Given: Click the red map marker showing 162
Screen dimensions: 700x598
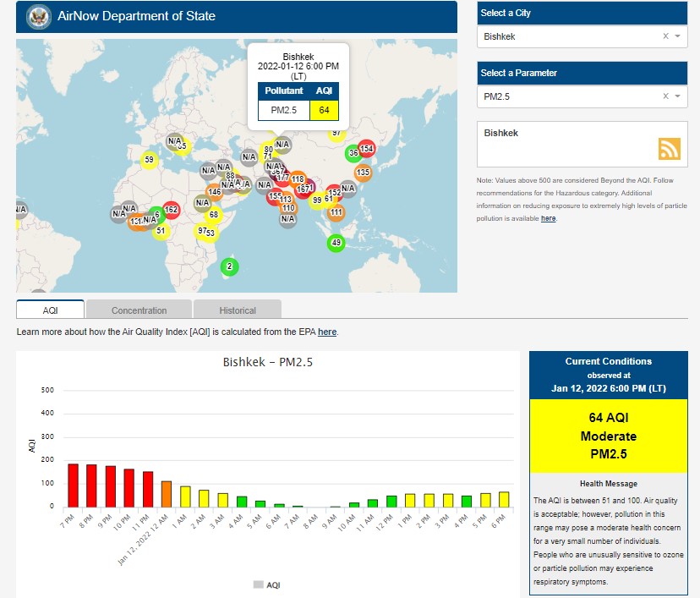Looking at the screenshot, I should pos(171,210).
